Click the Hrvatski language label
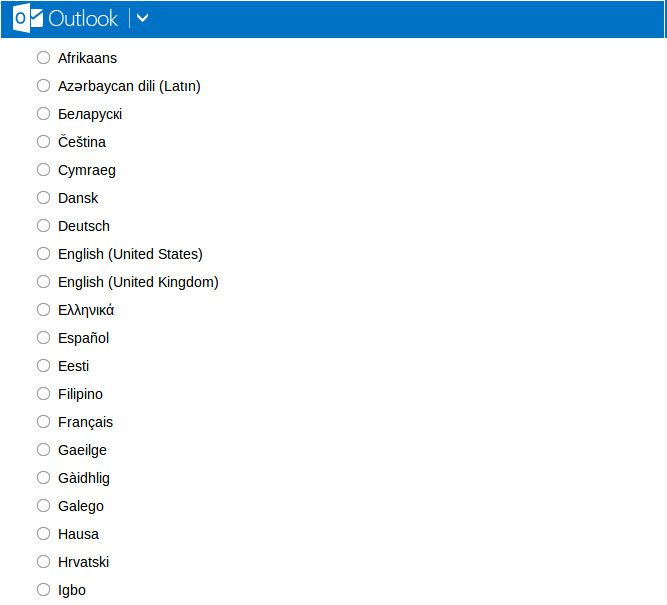 click(x=83, y=562)
